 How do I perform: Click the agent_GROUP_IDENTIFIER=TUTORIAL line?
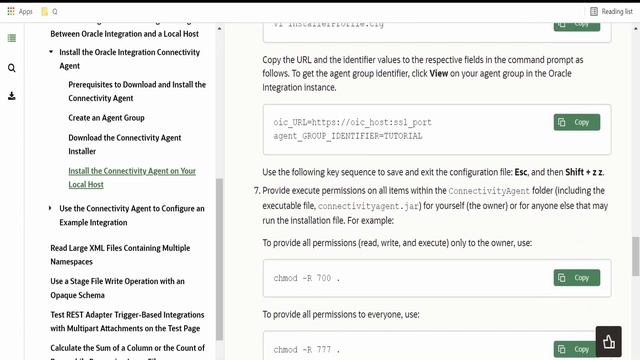coord(348,136)
